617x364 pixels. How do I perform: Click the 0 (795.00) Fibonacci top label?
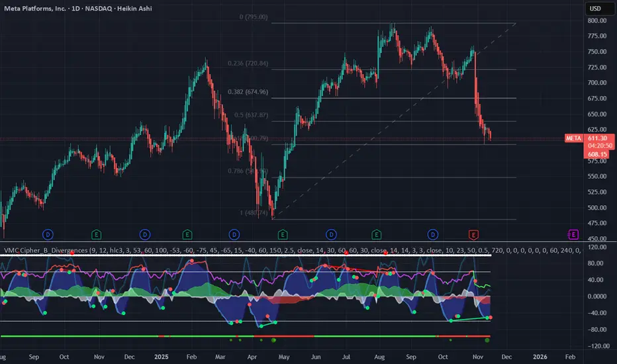point(254,17)
